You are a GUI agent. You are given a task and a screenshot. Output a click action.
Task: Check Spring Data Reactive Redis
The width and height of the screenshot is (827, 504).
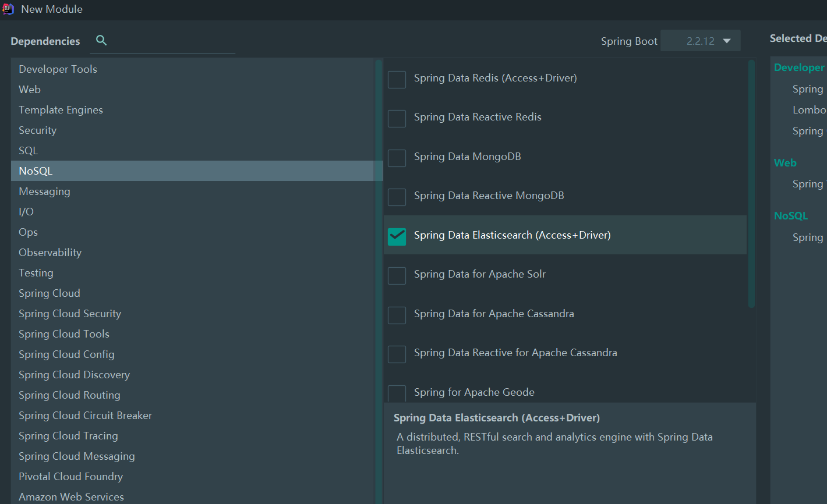(397, 118)
